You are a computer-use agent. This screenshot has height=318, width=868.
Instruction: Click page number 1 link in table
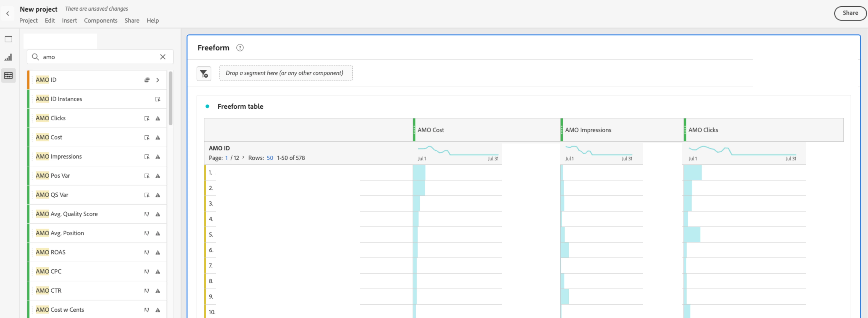pyautogui.click(x=227, y=158)
